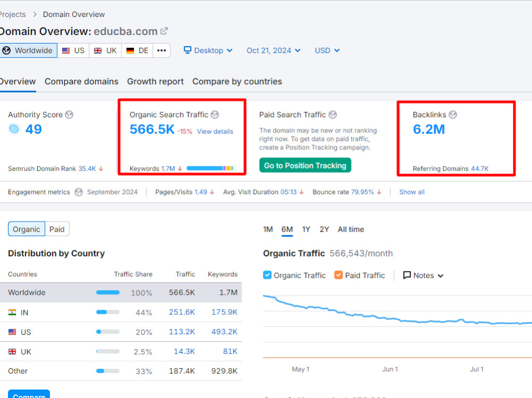This screenshot has width=532, height=398.
Task: Click the down arrow next to Pages/Visits
Action: (x=212, y=192)
